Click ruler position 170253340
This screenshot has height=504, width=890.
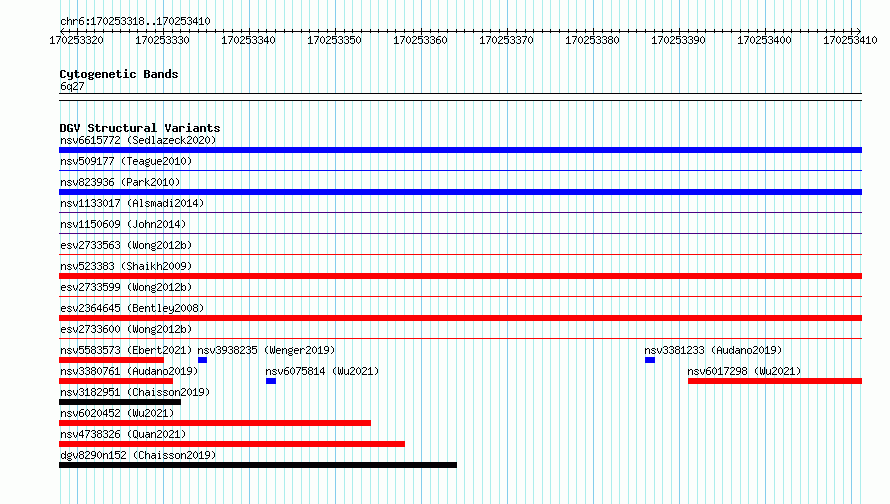click(x=249, y=40)
